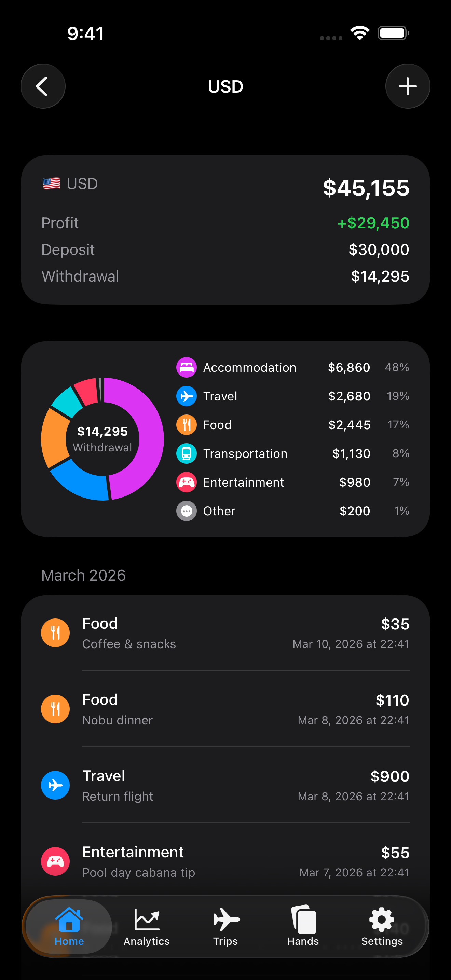451x980 pixels.
Task: Select the Home tab
Action: point(69,927)
